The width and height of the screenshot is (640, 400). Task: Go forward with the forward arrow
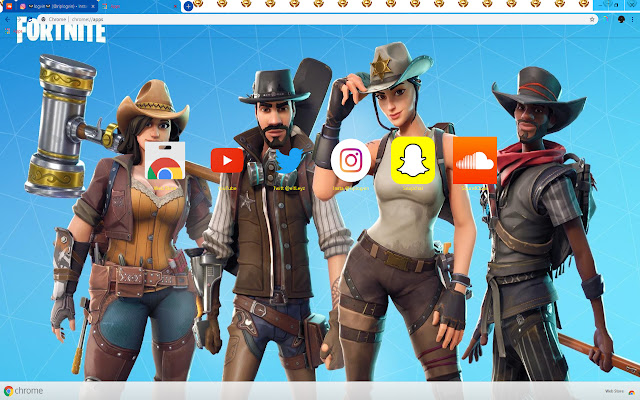[19, 19]
